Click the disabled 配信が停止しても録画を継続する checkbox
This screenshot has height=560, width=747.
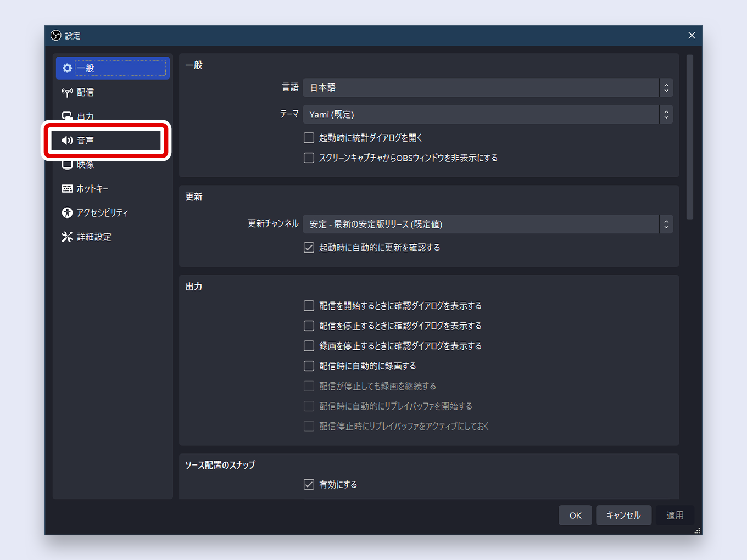pyautogui.click(x=309, y=386)
